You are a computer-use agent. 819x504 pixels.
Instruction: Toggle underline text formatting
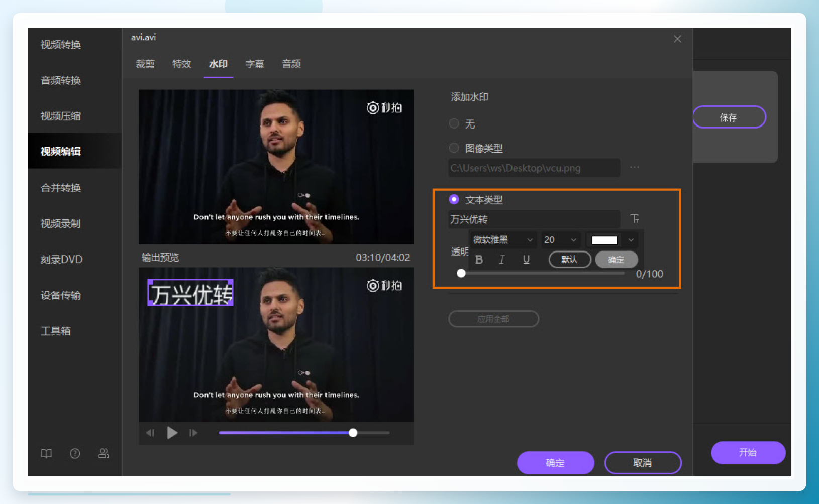[526, 260]
